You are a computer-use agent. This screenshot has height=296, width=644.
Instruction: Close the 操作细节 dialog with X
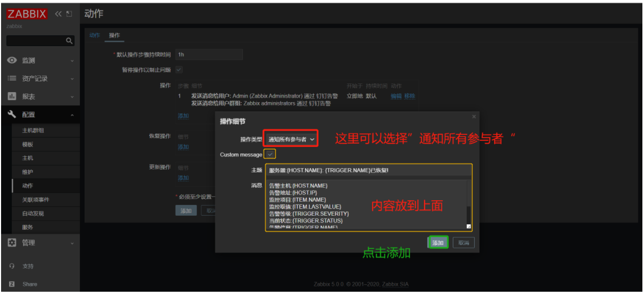474,116
